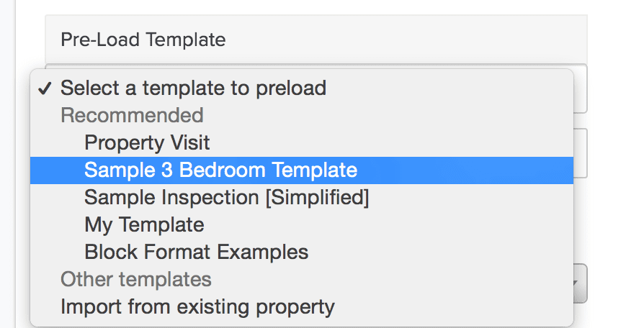Keep the currently checked default option
644x328 pixels.
(193, 88)
